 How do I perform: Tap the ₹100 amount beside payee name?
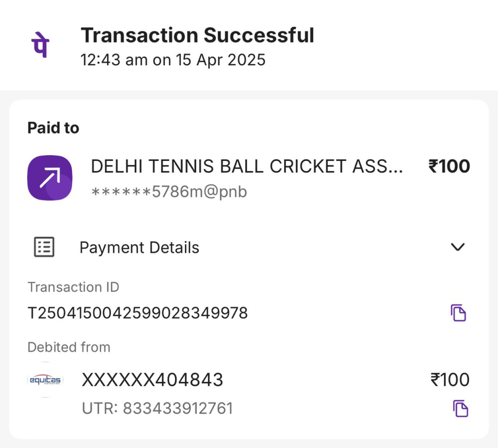click(x=449, y=166)
